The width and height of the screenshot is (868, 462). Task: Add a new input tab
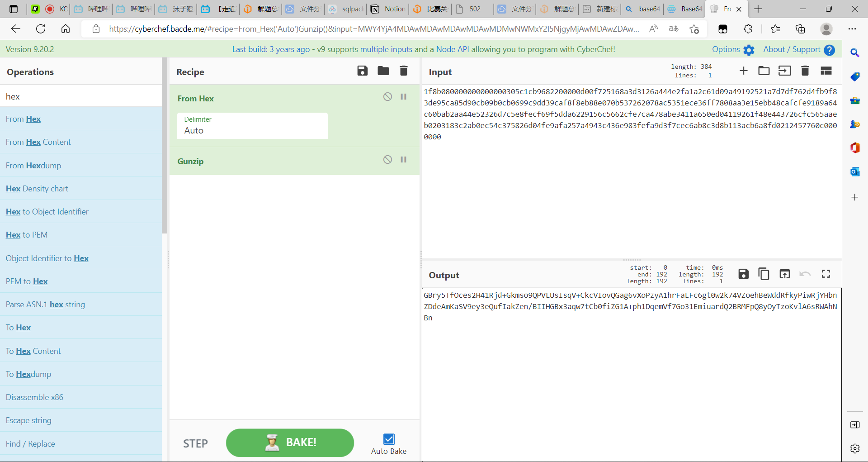pos(743,71)
